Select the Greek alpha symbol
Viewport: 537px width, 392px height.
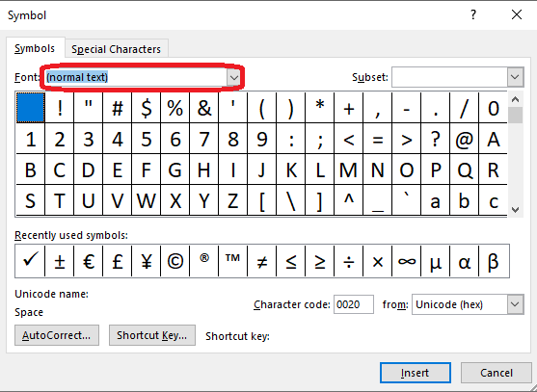tap(464, 261)
